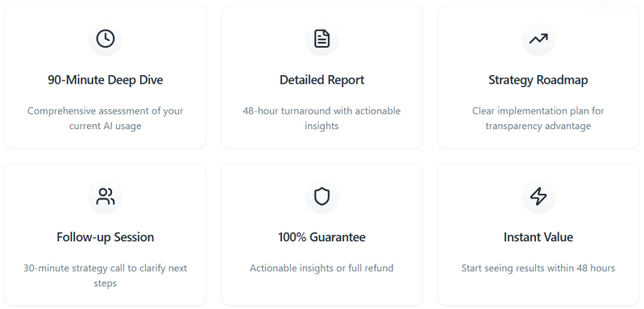Viewport: 644px width, 309px height.
Task: Click the people icon above Follow-up Session
Action: point(105,196)
